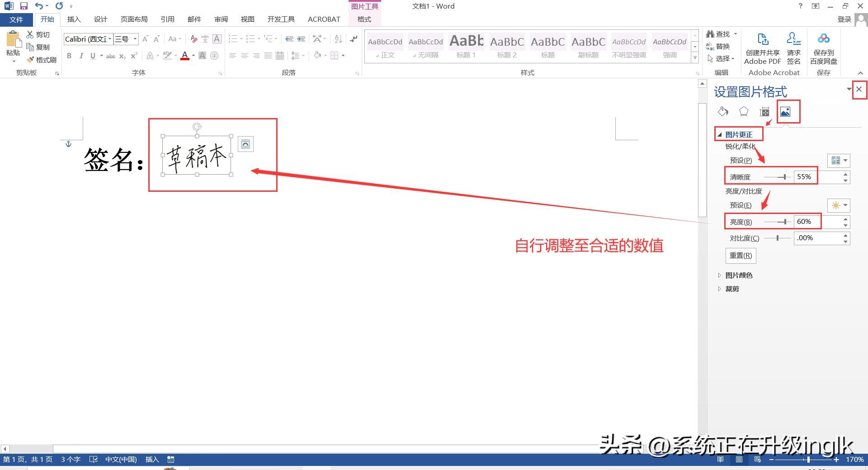Open the font size dropdown
The width and height of the screenshot is (868, 470).
click(x=135, y=39)
